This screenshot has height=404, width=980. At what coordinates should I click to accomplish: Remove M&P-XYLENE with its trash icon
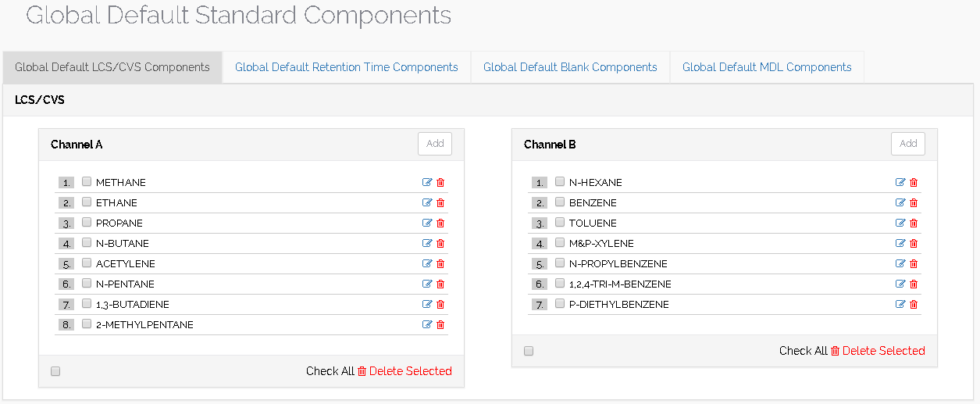(x=914, y=244)
